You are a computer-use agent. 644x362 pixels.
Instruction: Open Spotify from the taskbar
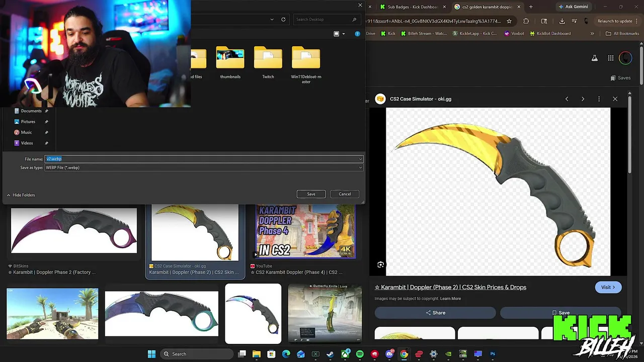pyautogui.click(x=360, y=354)
